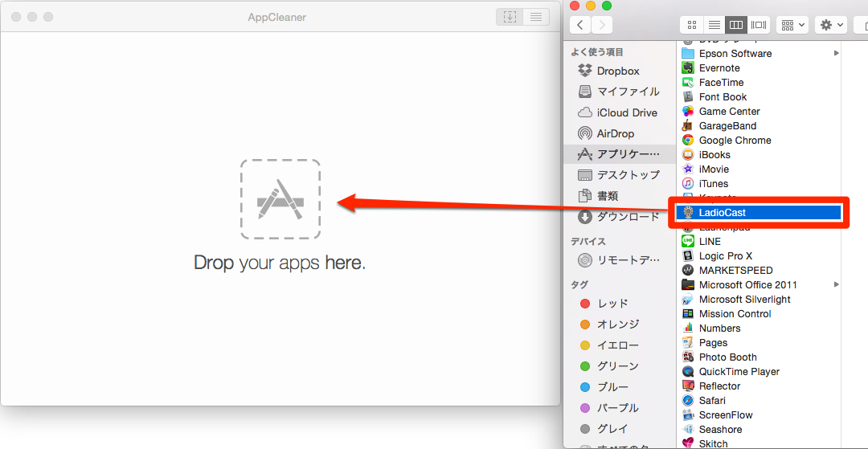Switch AppCleaner to drop-zone view button
This screenshot has height=449, width=868.
click(x=510, y=17)
